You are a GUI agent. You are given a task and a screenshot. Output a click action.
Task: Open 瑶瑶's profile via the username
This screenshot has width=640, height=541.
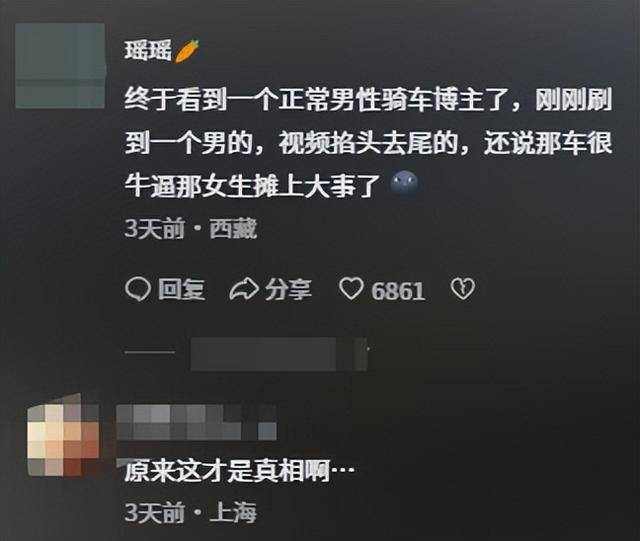coord(148,51)
